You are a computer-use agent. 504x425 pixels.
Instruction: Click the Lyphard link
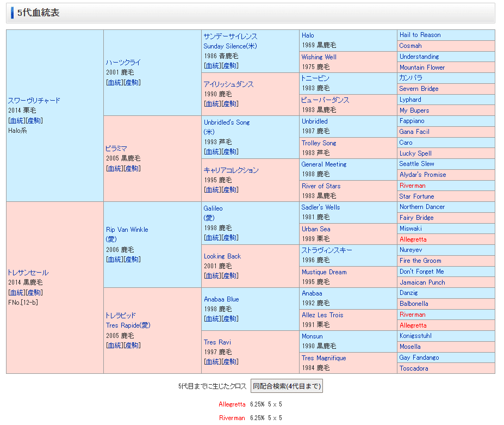(410, 100)
